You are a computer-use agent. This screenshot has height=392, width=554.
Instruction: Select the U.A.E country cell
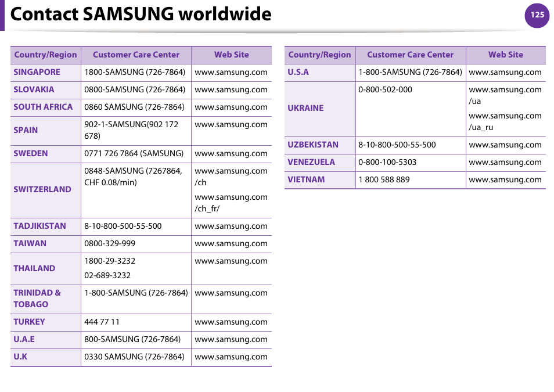[45, 339]
